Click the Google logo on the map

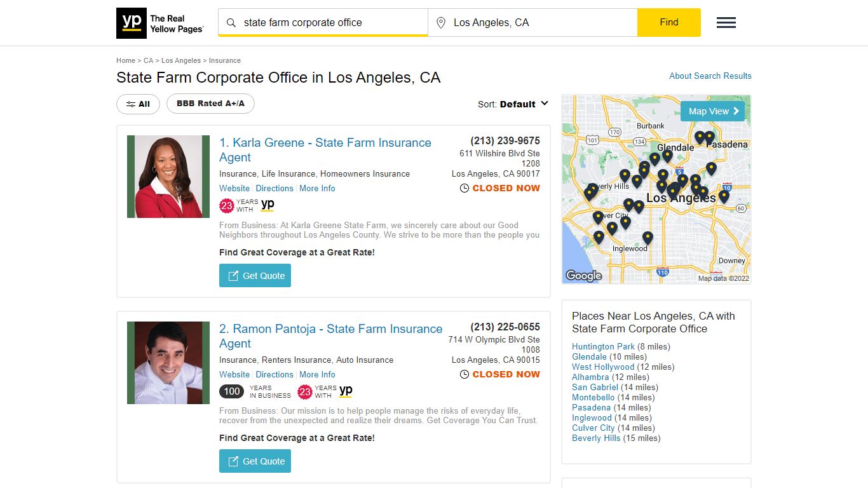(583, 276)
